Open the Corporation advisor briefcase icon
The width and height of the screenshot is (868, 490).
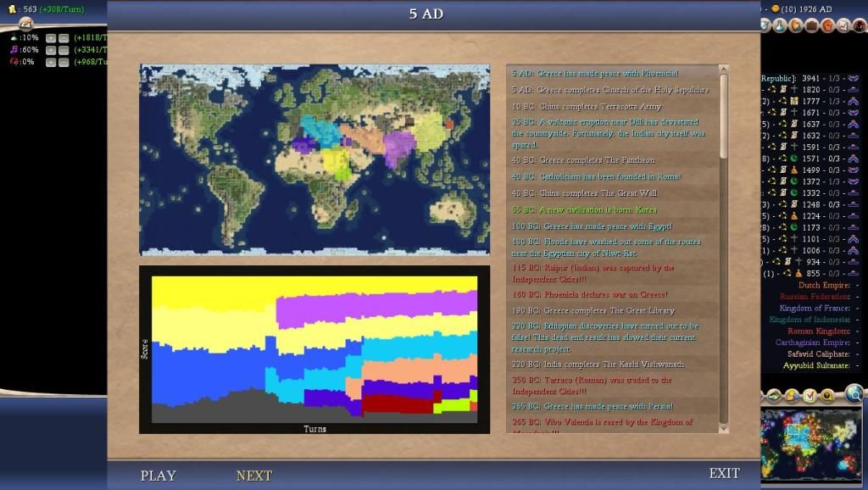tap(811, 25)
